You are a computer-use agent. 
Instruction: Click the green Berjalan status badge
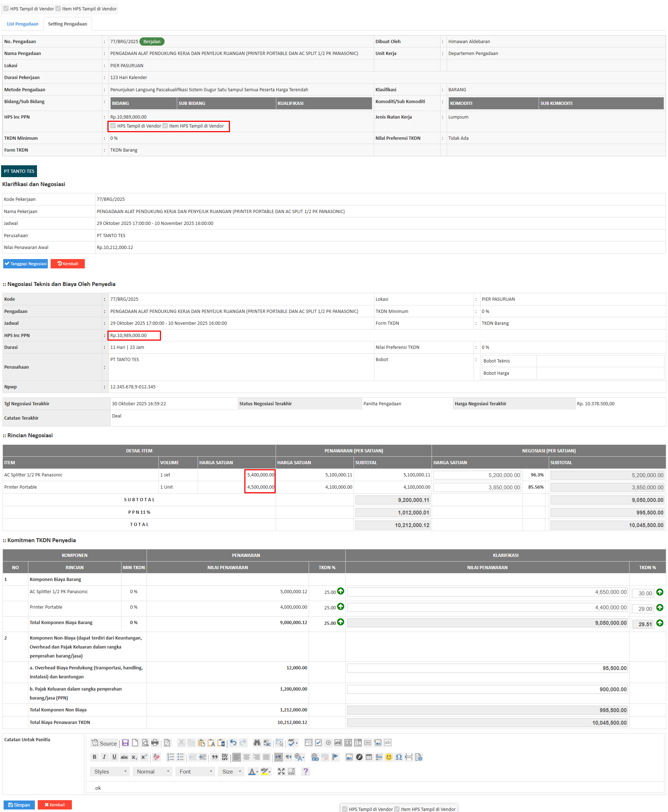(x=152, y=42)
